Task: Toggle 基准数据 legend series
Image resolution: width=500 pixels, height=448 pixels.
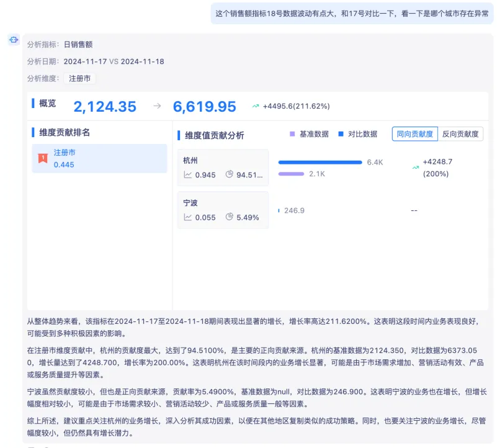Action: coord(309,134)
